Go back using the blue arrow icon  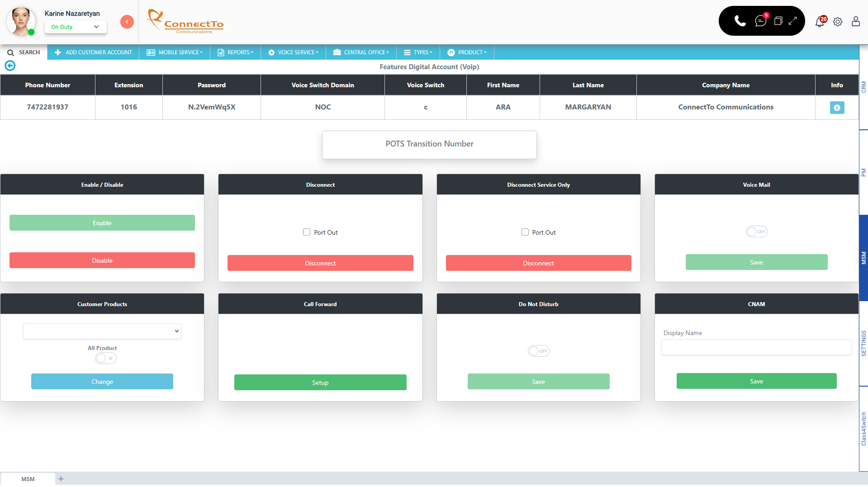click(10, 66)
